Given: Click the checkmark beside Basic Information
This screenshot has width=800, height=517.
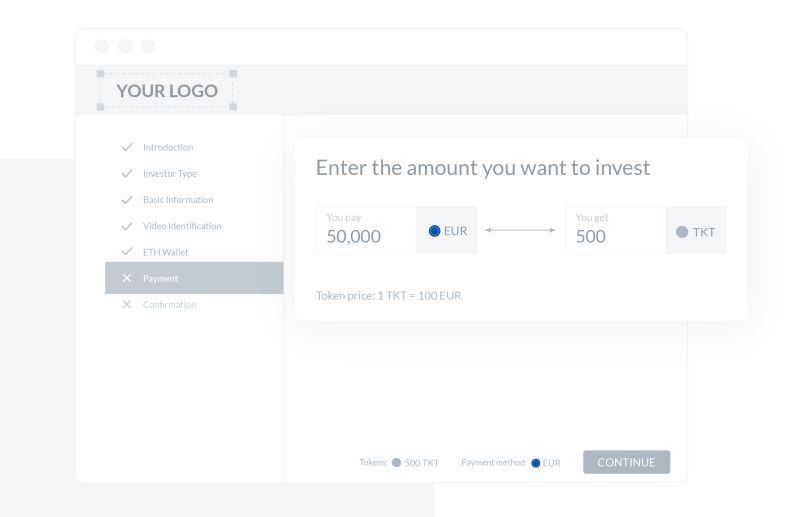Looking at the screenshot, I should pos(127,199).
